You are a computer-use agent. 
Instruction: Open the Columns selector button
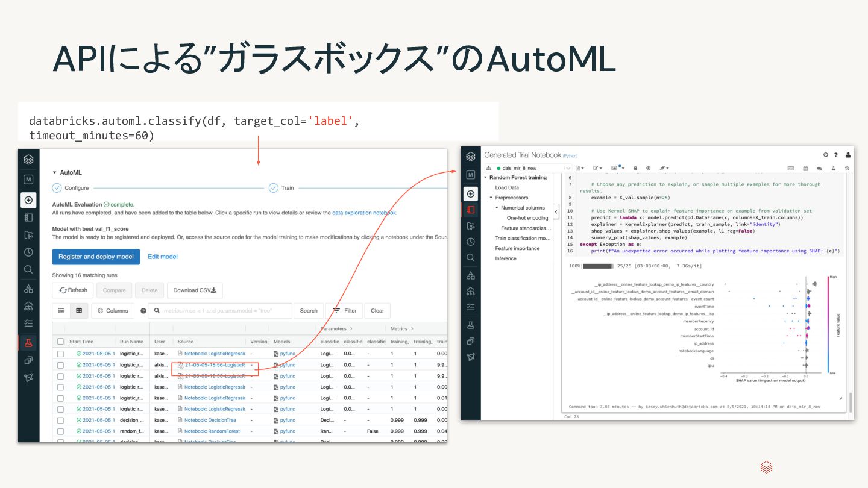[113, 311]
